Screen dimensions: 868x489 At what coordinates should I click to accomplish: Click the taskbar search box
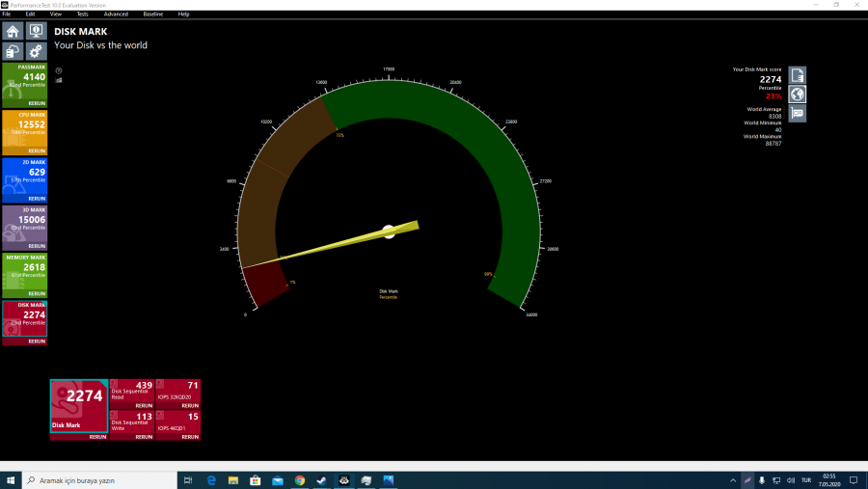click(99, 480)
